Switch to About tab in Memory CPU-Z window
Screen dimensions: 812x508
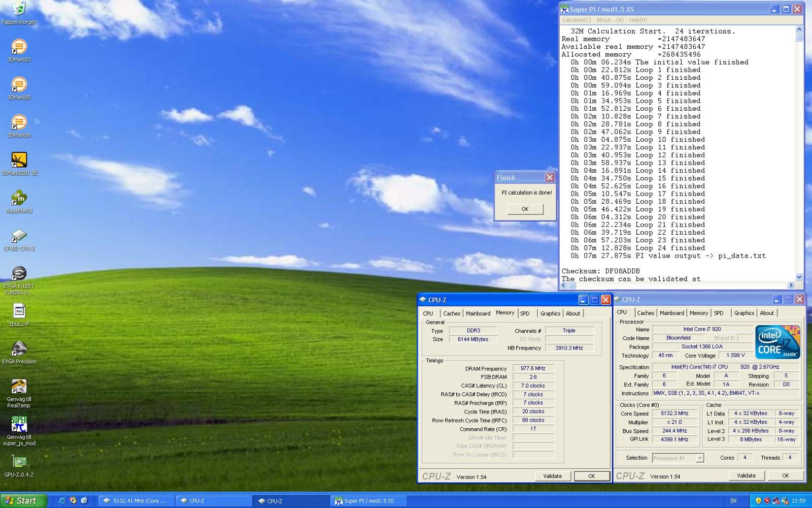point(573,313)
